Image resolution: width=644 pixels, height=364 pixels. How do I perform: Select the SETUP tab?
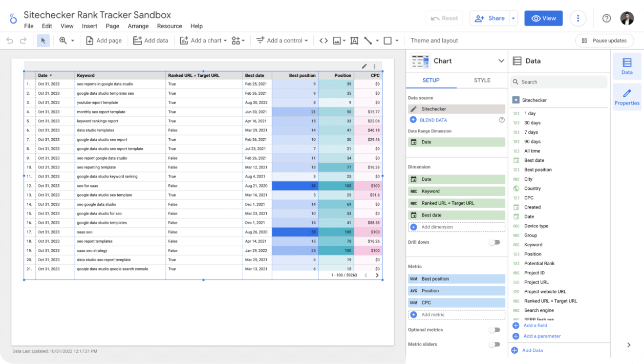(431, 80)
